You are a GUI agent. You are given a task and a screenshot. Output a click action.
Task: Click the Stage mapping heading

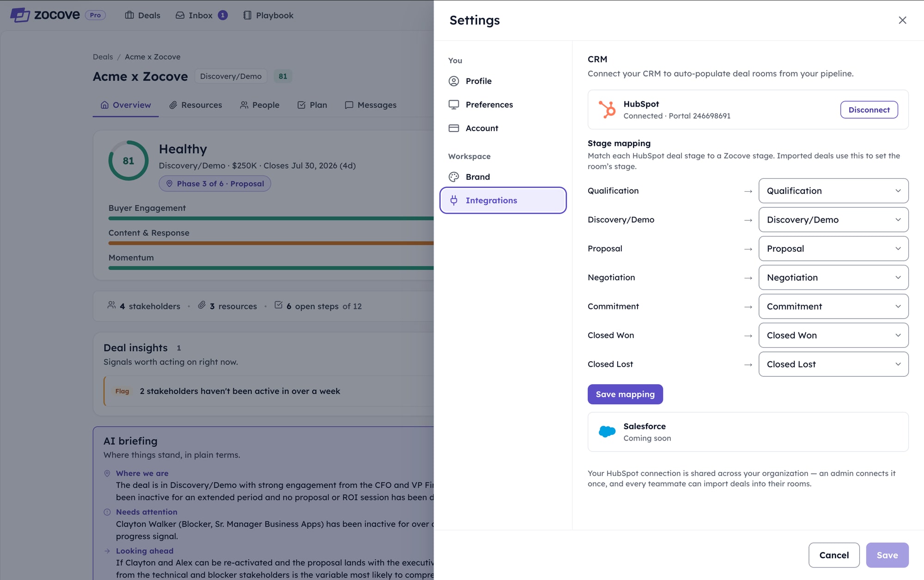(x=619, y=144)
